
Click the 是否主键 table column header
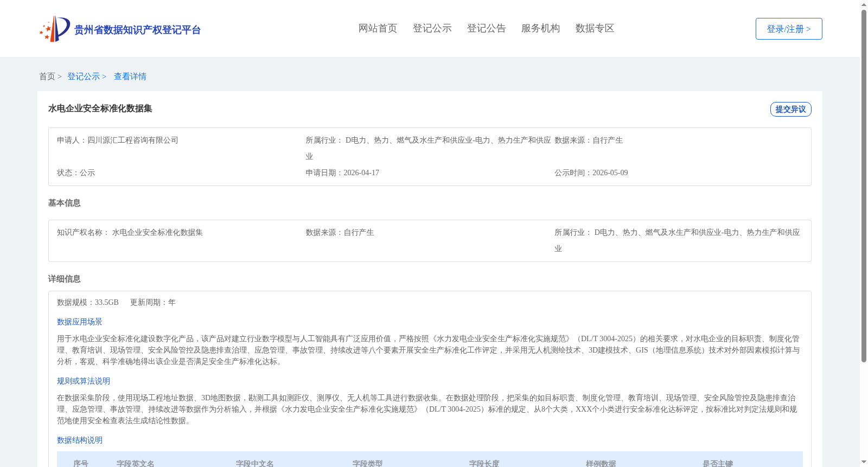pyautogui.click(x=718, y=463)
